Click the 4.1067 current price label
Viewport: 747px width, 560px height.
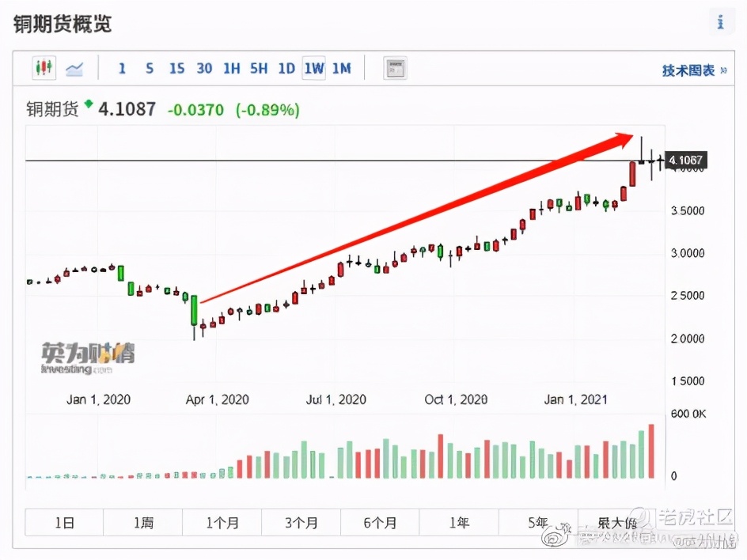pyautogui.click(x=685, y=160)
